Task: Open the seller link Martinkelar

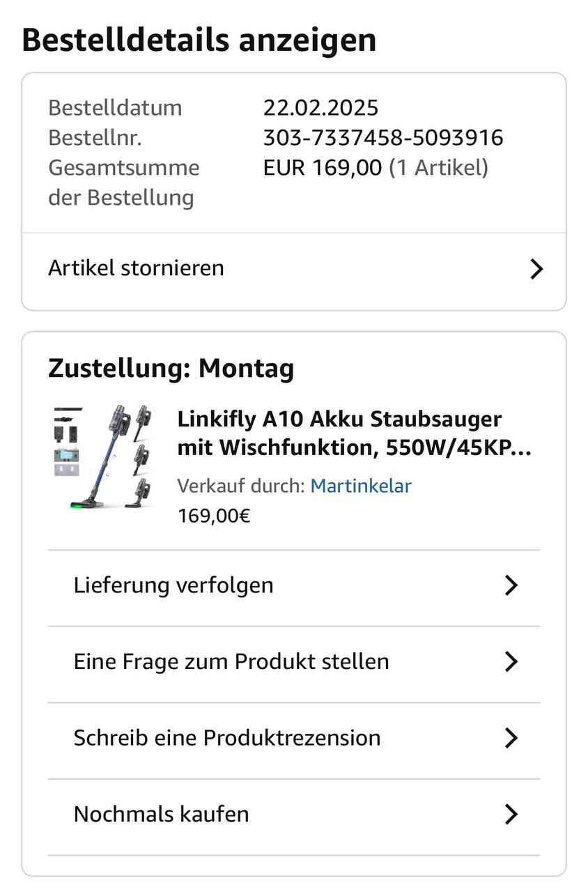Action: click(361, 486)
